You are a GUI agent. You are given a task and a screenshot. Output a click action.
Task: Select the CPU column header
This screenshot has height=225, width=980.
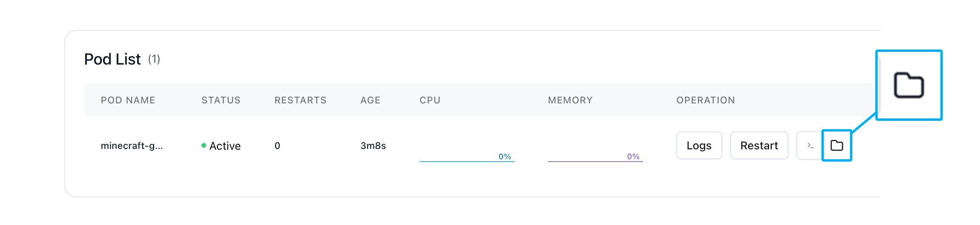(x=430, y=100)
